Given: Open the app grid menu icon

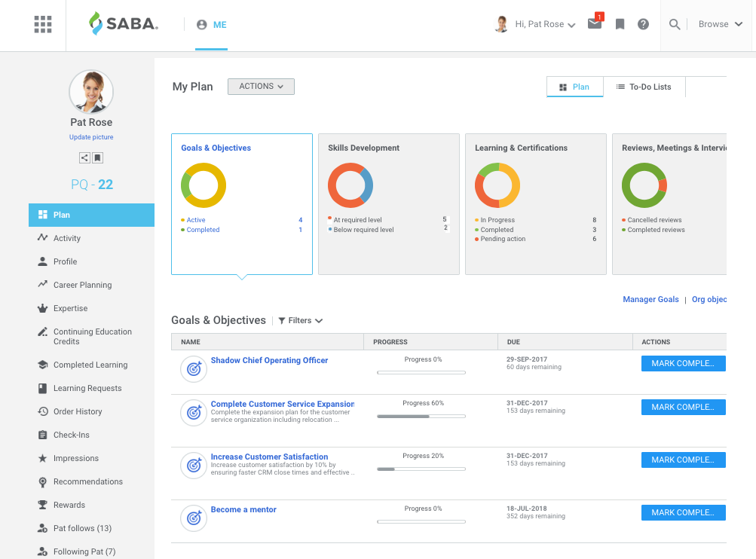Looking at the screenshot, I should (43, 24).
